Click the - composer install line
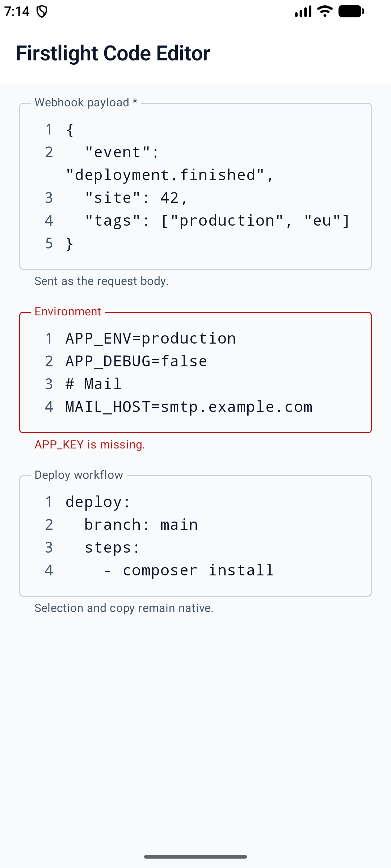 coord(189,570)
